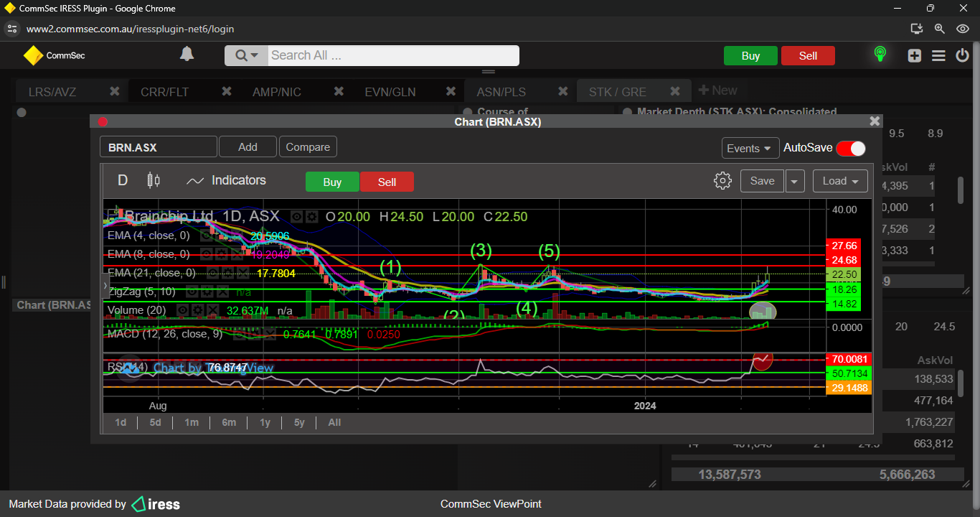This screenshot has width=980, height=517.
Task: Open chart settings gear beside Save
Action: pos(722,180)
